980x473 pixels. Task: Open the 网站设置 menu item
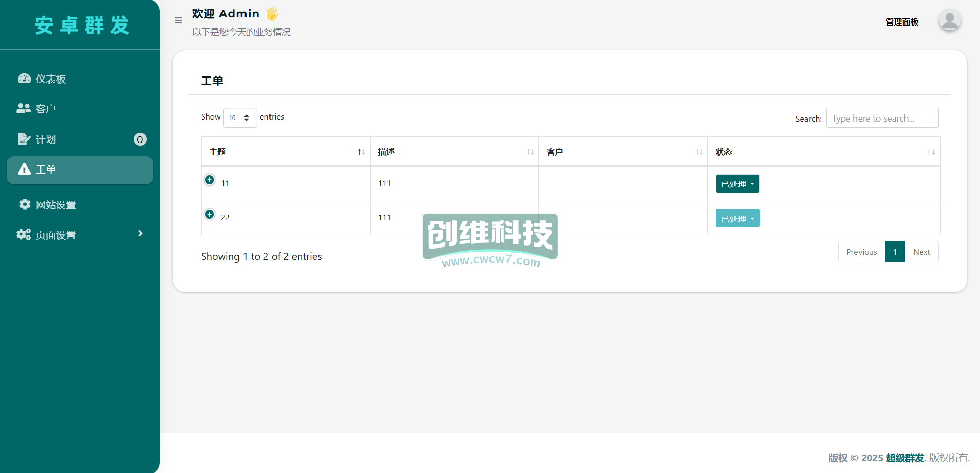(x=80, y=205)
